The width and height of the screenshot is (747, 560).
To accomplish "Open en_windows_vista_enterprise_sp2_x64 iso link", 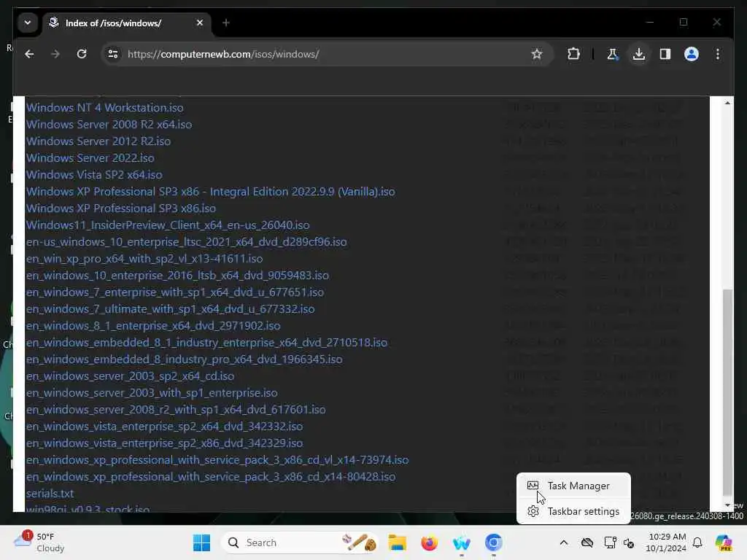I will 164,426.
